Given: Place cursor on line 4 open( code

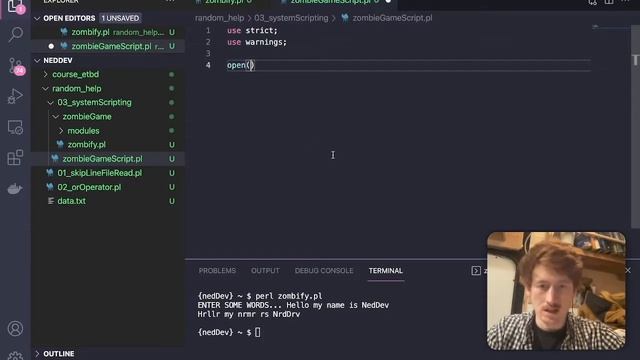Looking at the screenshot, I should tap(240, 65).
